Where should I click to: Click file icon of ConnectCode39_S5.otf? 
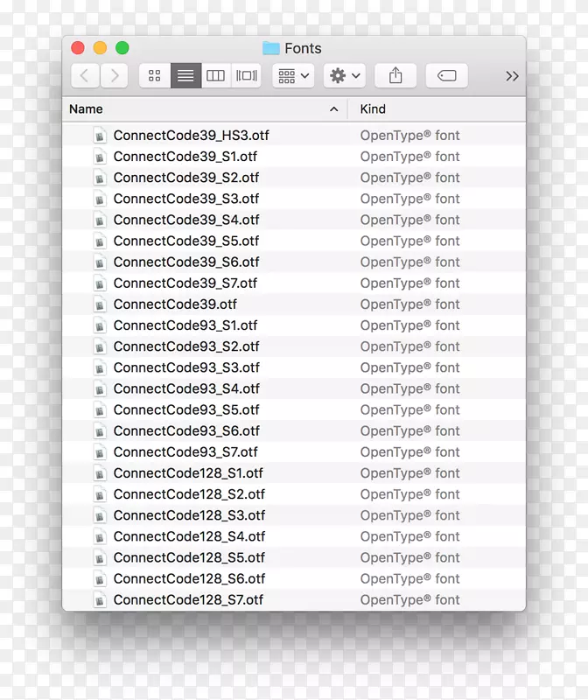click(x=100, y=241)
